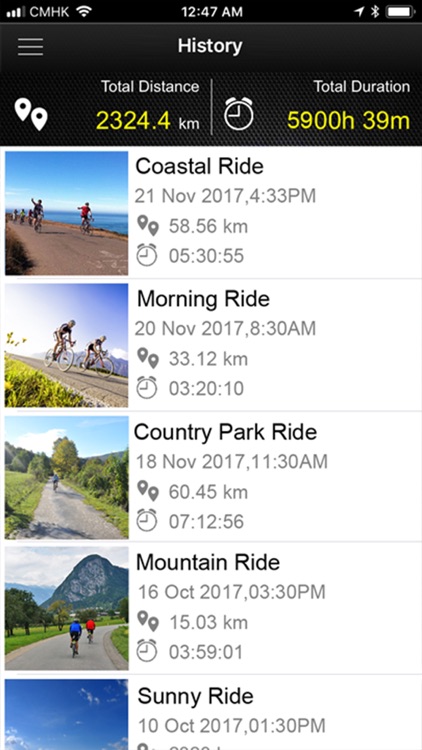422x750 pixels.
Task: Tap the Country Park Ride clock icon
Action: 147,520
